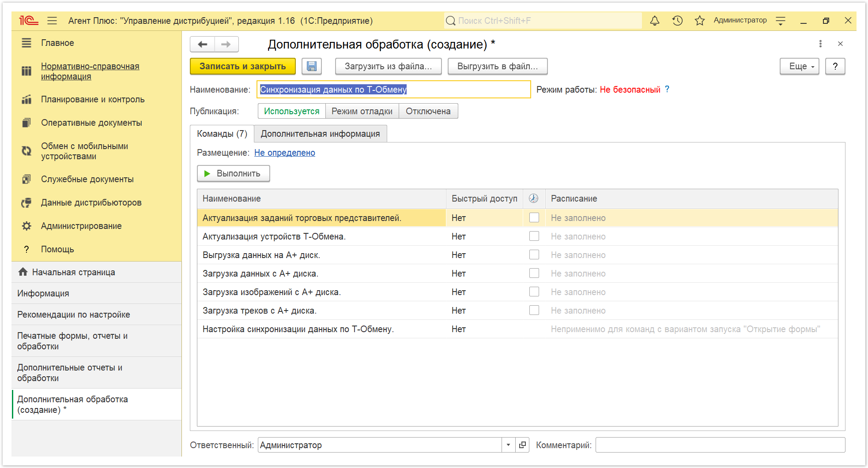Set publication to Отключена
This screenshot has height=468, width=868.
point(428,111)
